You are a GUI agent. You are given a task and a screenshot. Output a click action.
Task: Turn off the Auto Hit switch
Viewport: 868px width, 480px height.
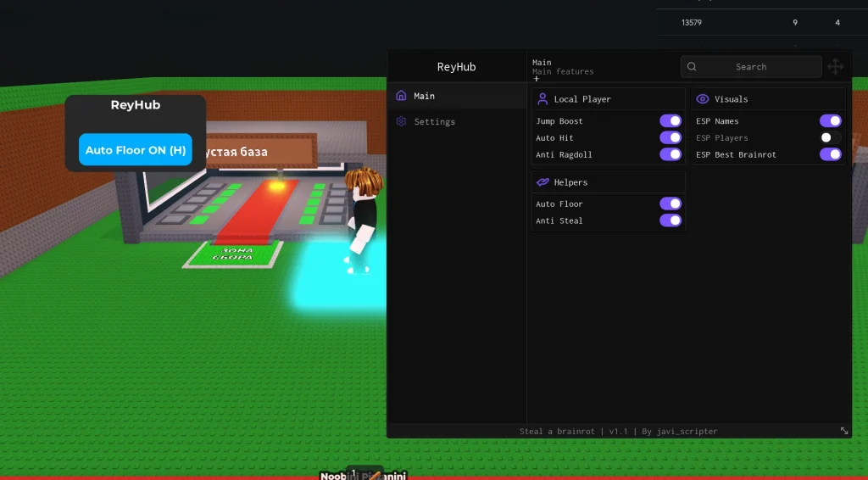tap(670, 138)
